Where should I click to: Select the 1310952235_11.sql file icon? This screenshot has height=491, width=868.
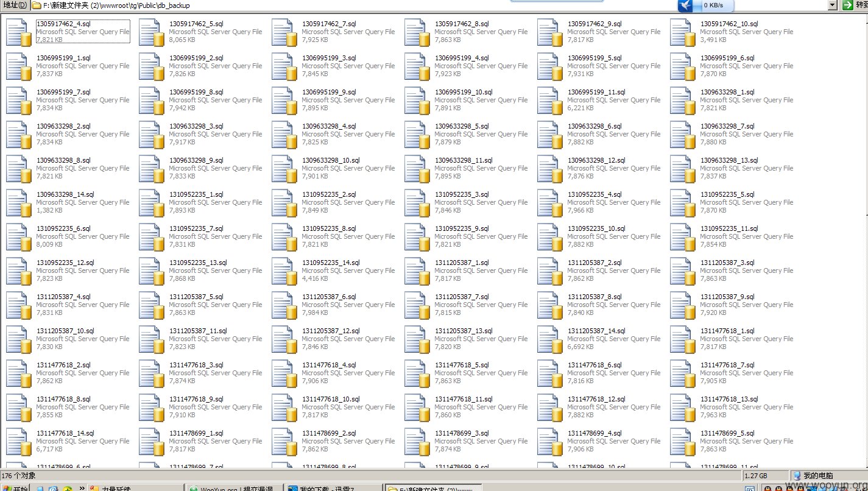pyautogui.click(x=682, y=237)
